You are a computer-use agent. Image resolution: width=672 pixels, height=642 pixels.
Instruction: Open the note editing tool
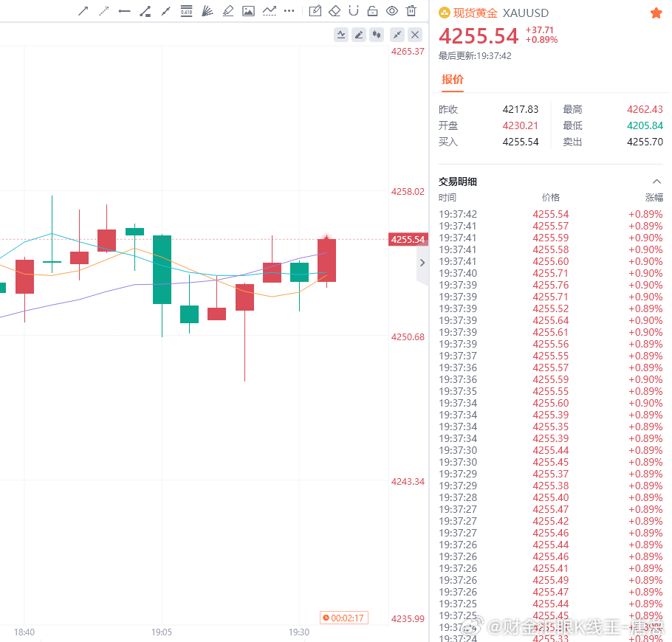(x=315, y=11)
